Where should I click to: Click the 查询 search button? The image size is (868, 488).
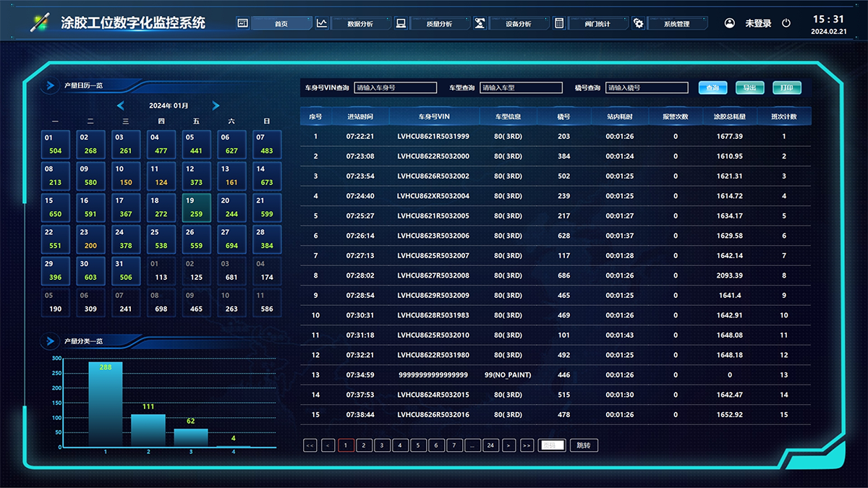[712, 87]
